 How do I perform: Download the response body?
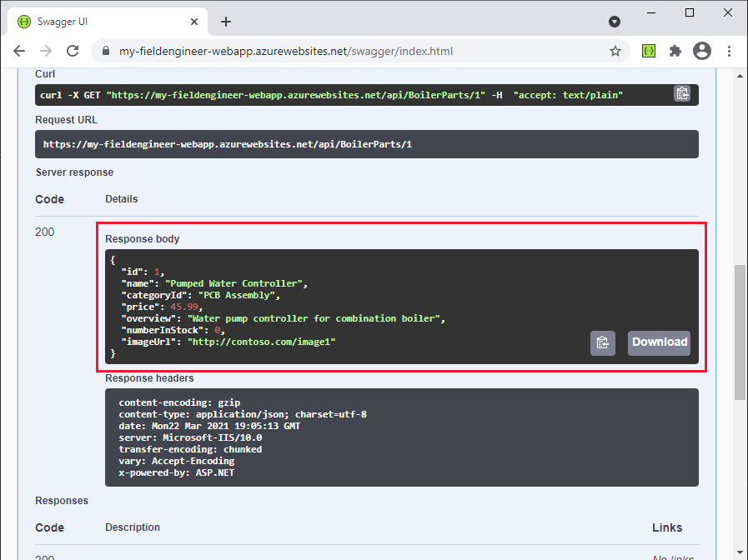coord(659,342)
